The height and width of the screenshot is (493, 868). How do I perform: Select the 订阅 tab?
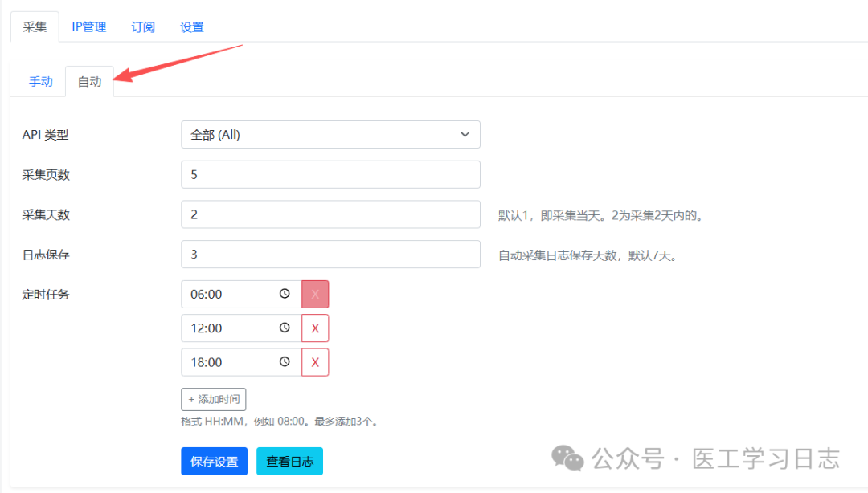coord(142,26)
